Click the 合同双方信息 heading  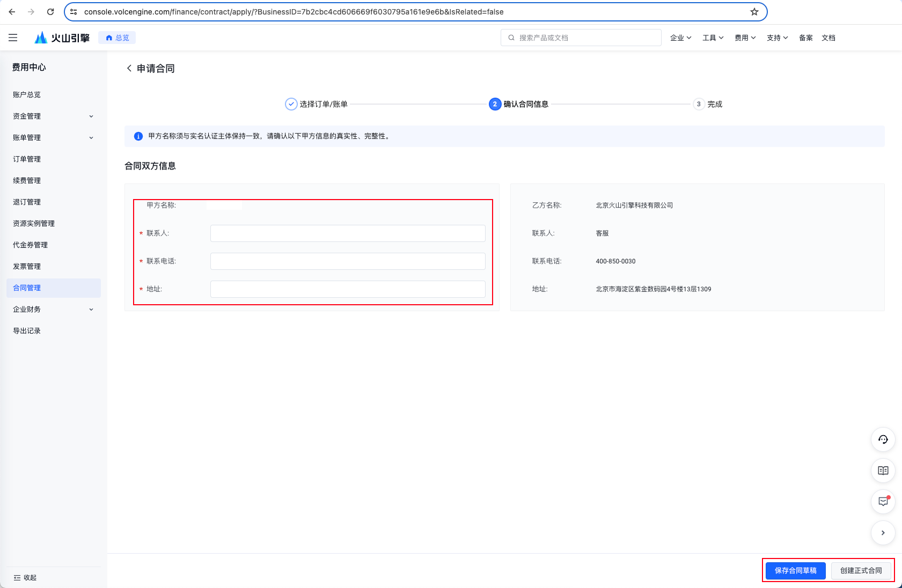(150, 166)
